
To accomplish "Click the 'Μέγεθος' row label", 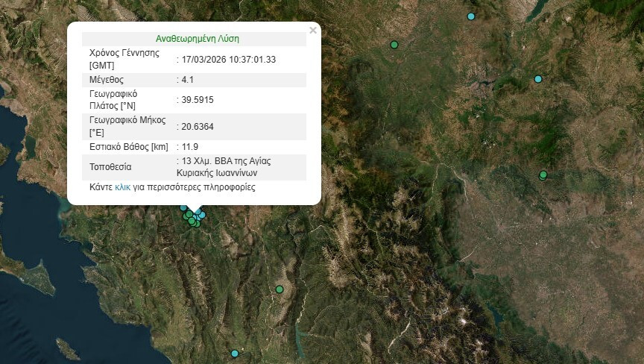I will tap(107, 80).
